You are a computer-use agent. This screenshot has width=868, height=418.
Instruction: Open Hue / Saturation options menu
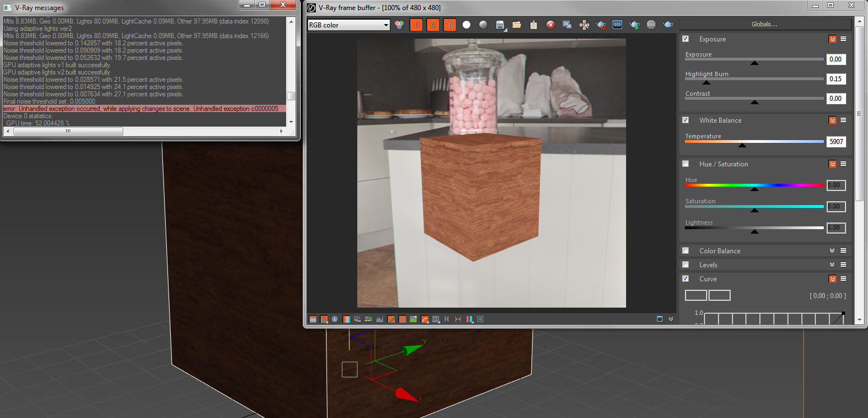coord(843,164)
